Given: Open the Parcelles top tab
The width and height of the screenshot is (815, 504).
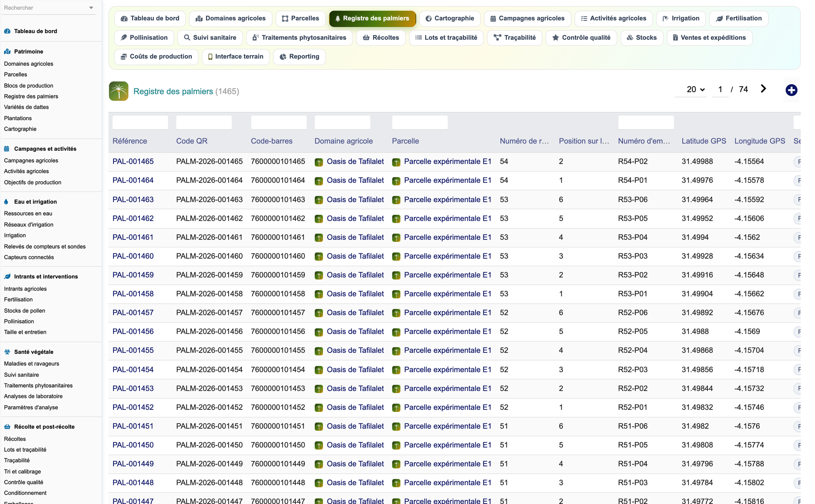Looking at the screenshot, I should click(x=300, y=18).
